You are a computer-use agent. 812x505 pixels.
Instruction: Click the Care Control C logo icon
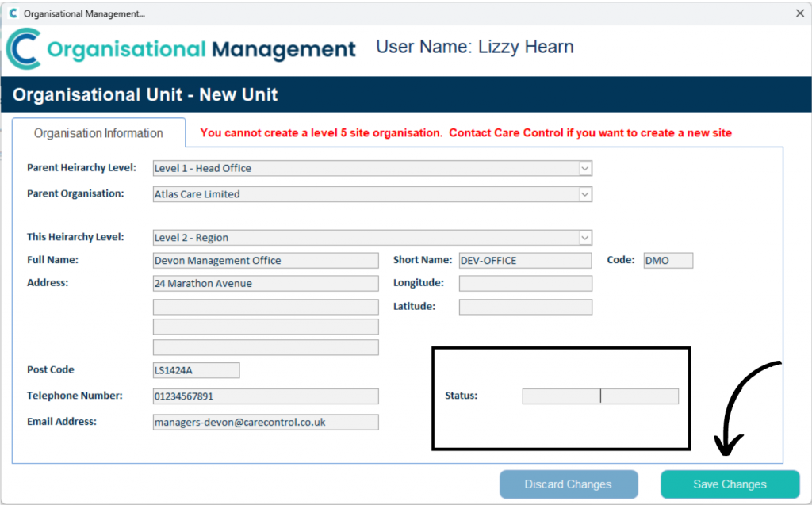23,49
